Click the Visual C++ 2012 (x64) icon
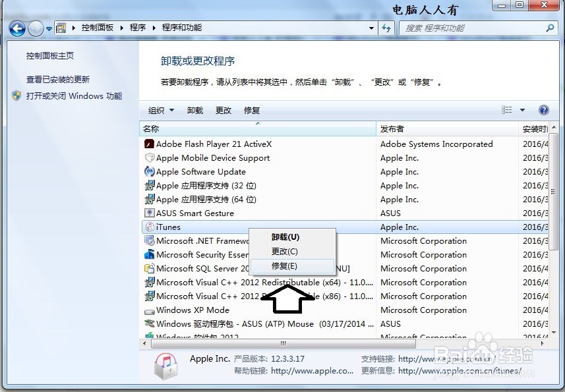 pyautogui.click(x=149, y=282)
